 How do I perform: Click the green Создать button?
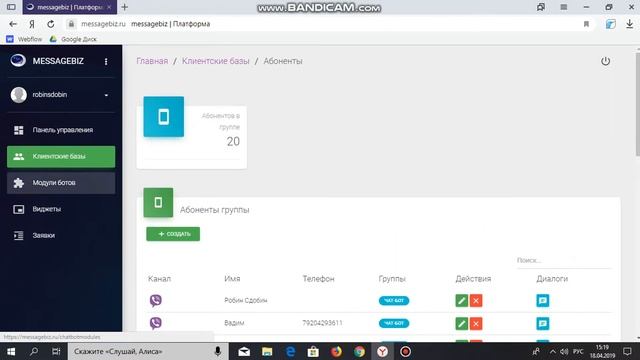[x=173, y=234]
